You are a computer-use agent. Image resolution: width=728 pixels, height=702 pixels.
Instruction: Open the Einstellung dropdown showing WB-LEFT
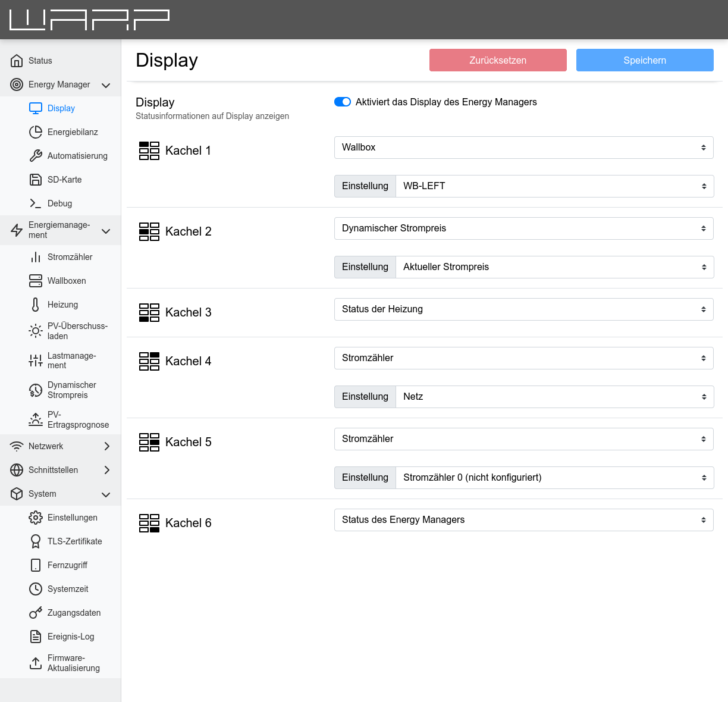[553, 186]
